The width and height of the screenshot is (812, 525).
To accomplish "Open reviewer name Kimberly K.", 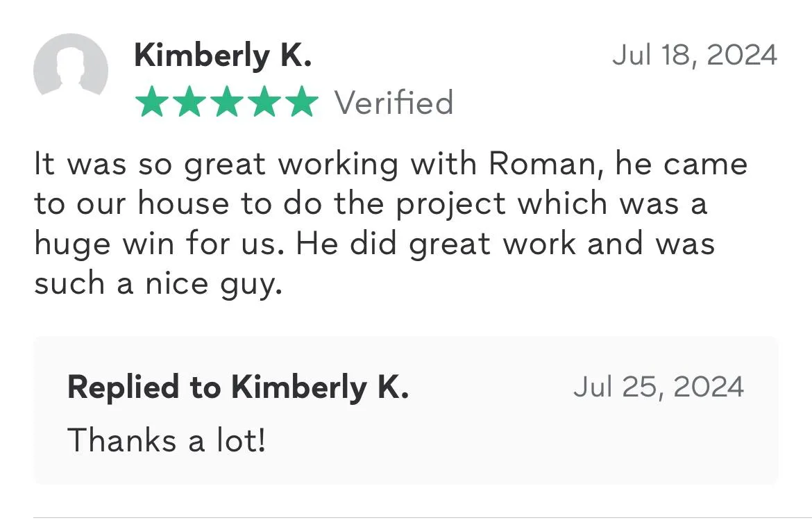I will point(223,56).
